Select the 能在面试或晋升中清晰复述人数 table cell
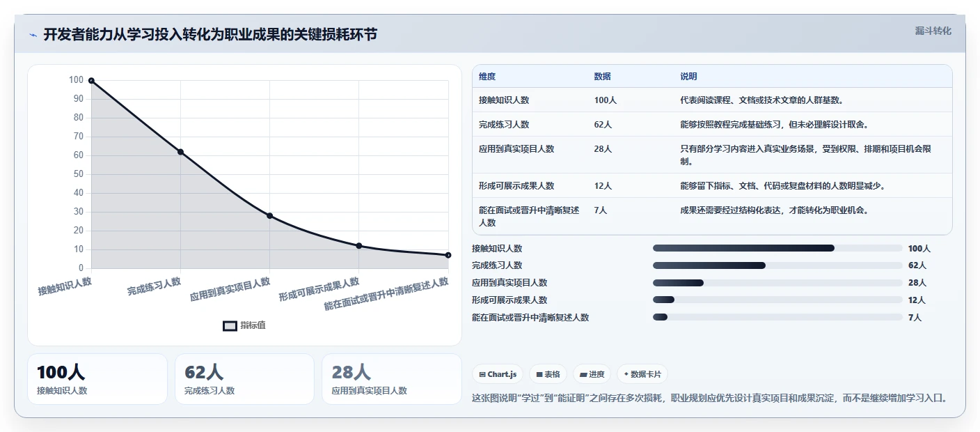The height and width of the screenshot is (432, 980). 529,217
